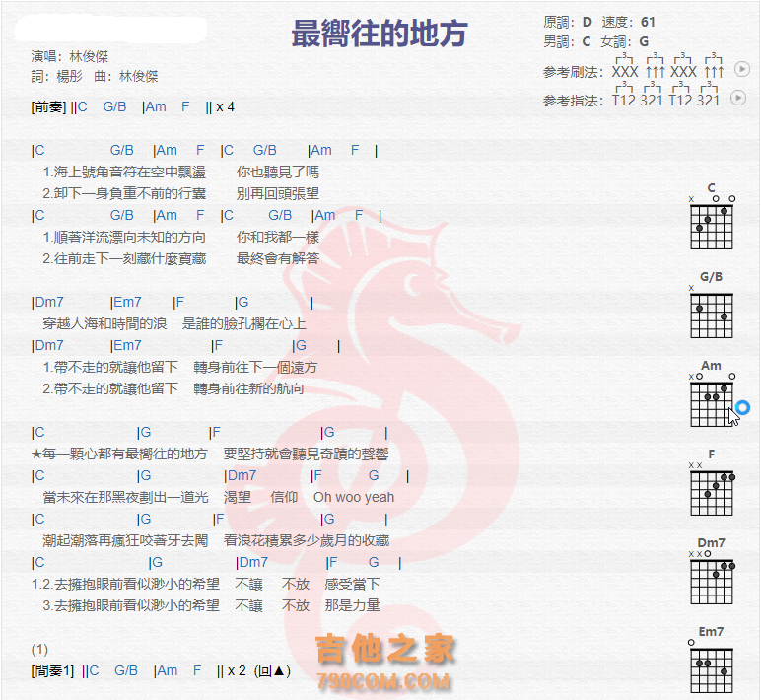Click the 參考刷法 label
The image size is (761, 700).
pos(571,72)
